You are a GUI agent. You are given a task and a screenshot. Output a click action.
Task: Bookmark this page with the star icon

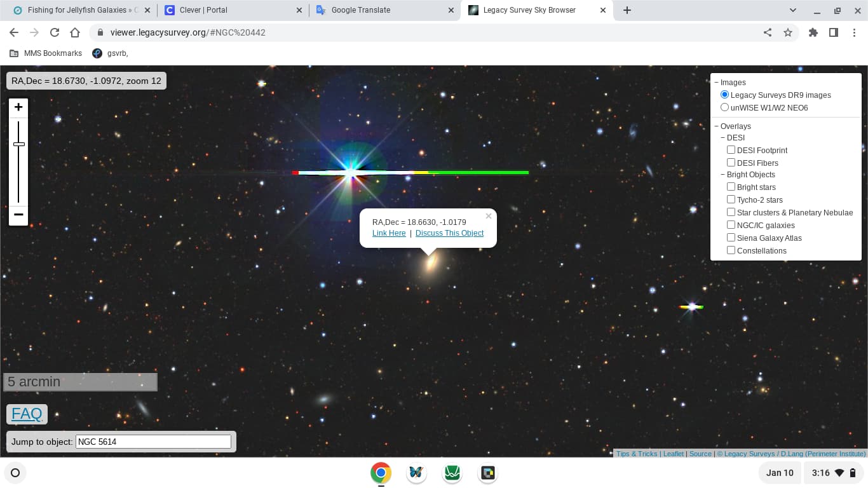click(788, 32)
